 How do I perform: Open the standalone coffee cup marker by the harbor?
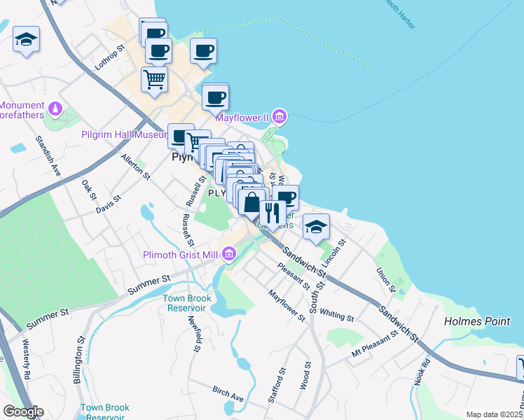(x=203, y=51)
